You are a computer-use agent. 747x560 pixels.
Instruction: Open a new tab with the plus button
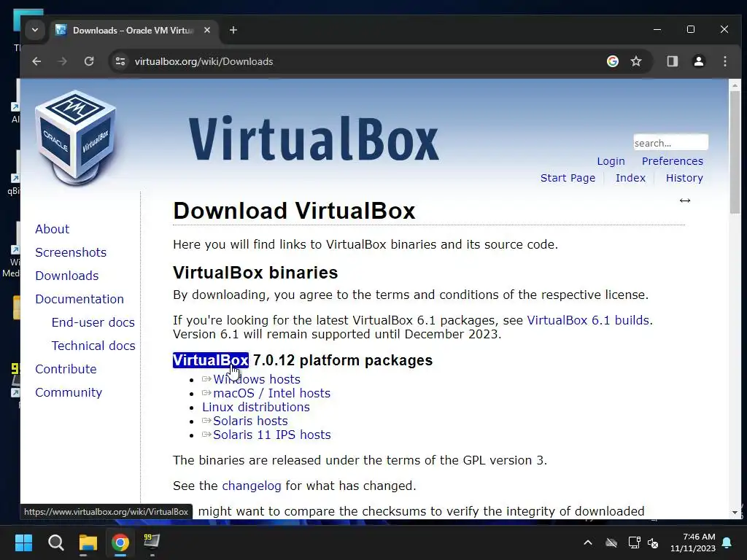point(233,30)
